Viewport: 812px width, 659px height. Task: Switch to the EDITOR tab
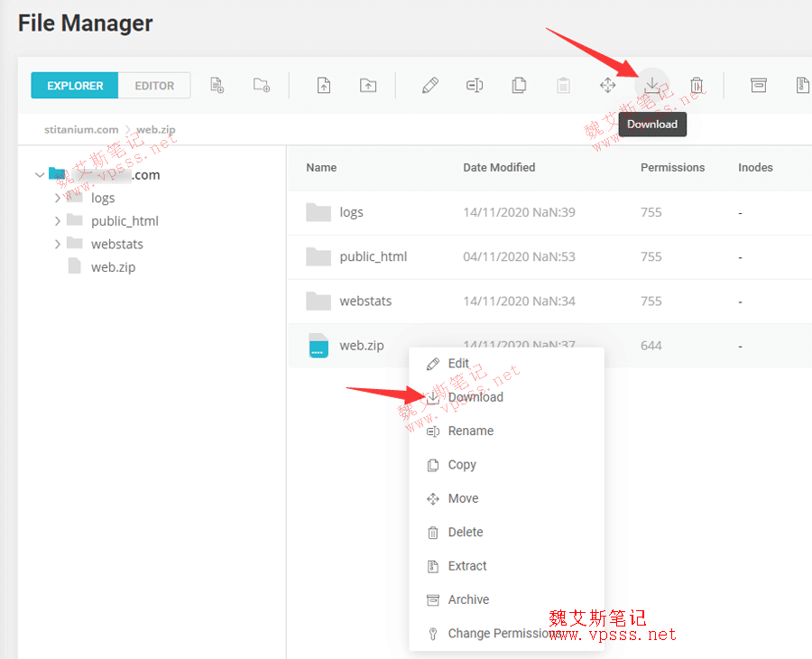point(154,86)
